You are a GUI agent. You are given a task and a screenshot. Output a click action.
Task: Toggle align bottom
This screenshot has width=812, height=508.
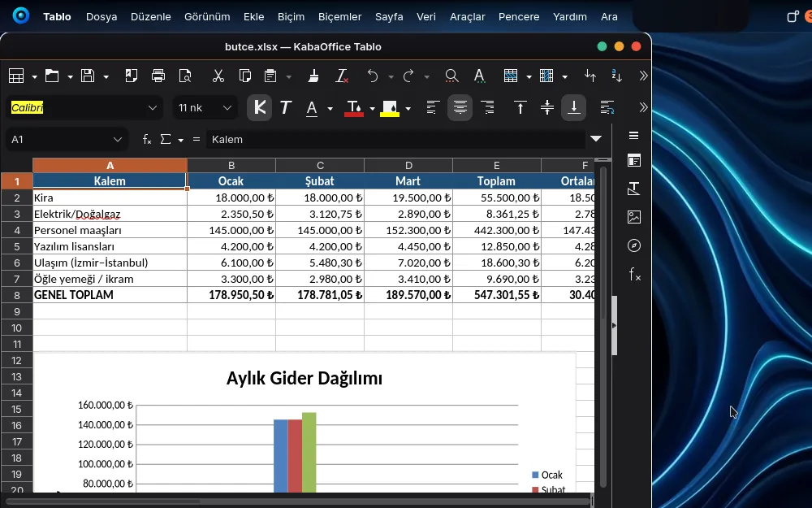click(574, 108)
